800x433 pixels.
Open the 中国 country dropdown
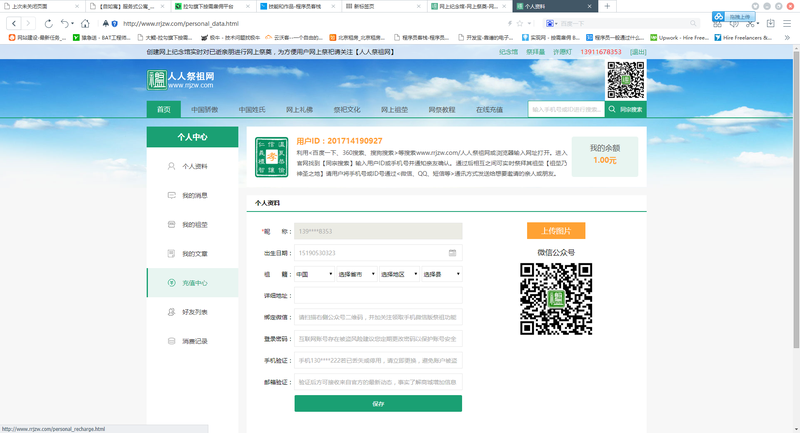click(x=312, y=274)
